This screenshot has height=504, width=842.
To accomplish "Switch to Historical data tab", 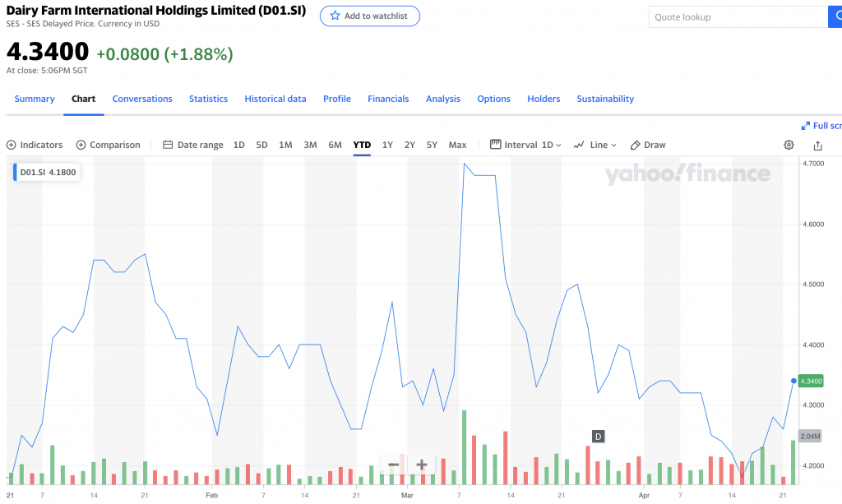I will pos(275,99).
